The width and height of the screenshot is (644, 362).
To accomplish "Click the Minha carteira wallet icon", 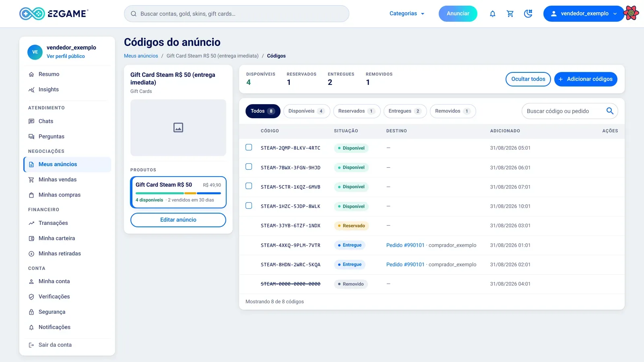I will coord(31,239).
